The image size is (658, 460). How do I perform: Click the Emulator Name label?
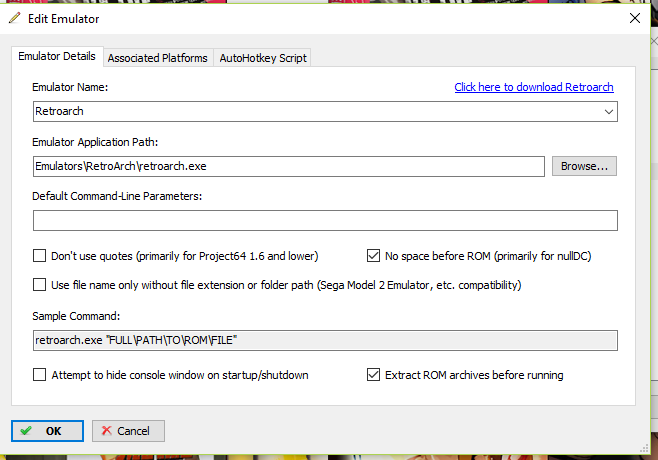tap(70, 87)
